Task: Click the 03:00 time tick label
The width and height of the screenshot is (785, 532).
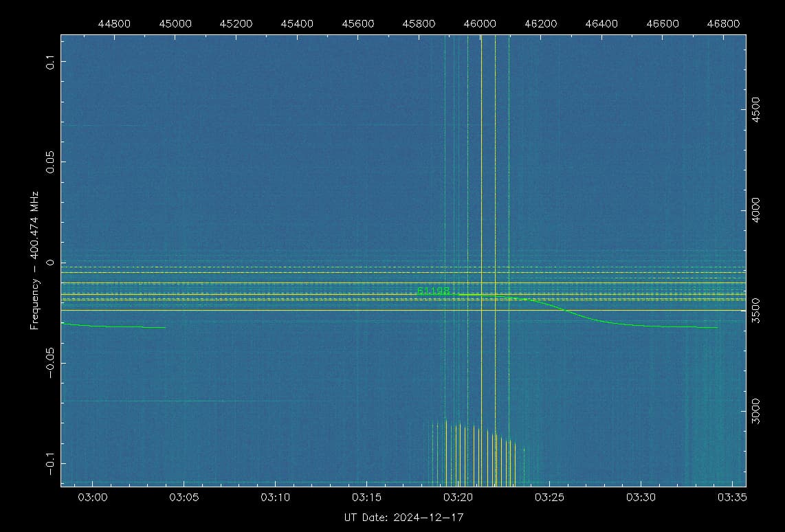Action: pos(93,498)
